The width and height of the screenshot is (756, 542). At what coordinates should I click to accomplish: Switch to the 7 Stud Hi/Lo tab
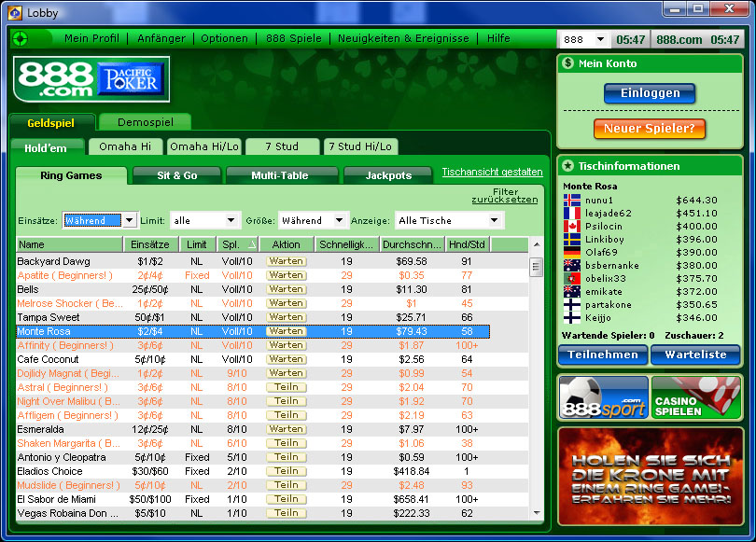click(360, 146)
